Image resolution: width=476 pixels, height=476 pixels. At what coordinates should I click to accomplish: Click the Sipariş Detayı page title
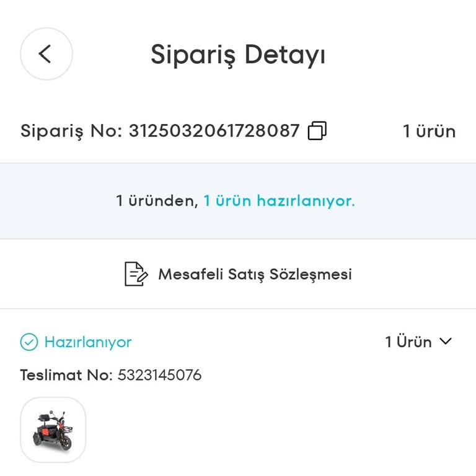(x=238, y=55)
